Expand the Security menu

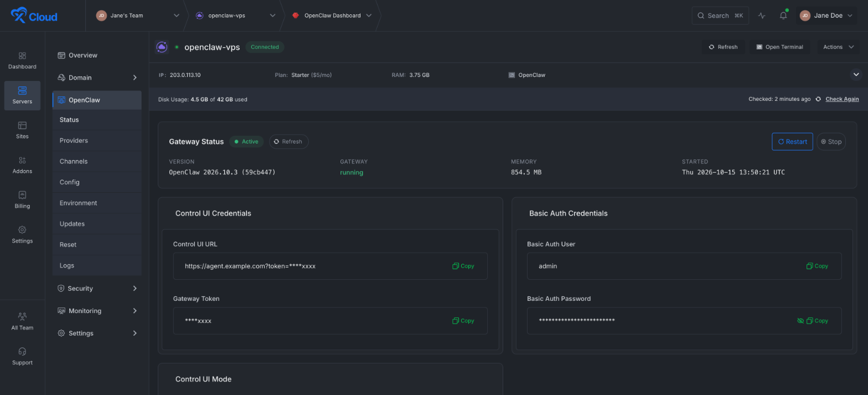pyautogui.click(x=97, y=288)
